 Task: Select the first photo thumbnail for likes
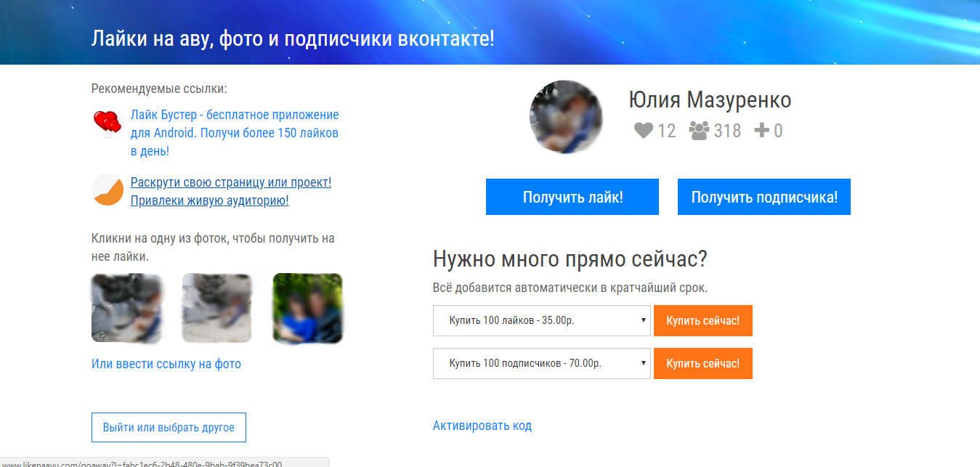tap(128, 308)
